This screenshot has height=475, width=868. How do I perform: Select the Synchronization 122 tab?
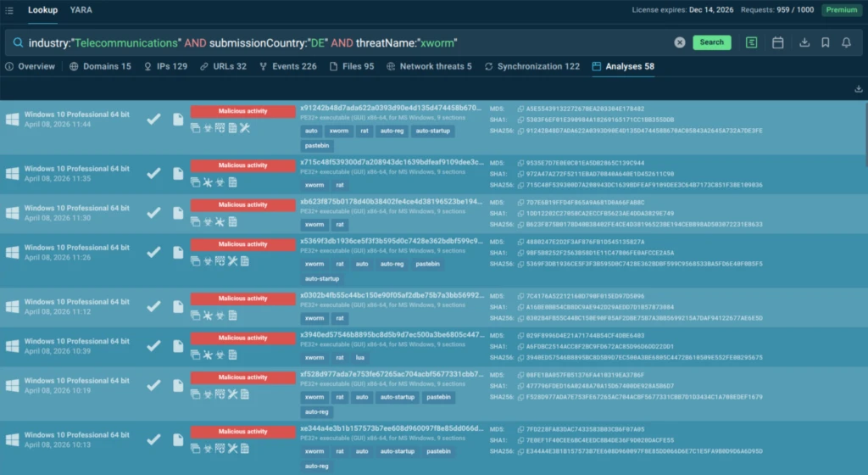(x=531, y=66)
